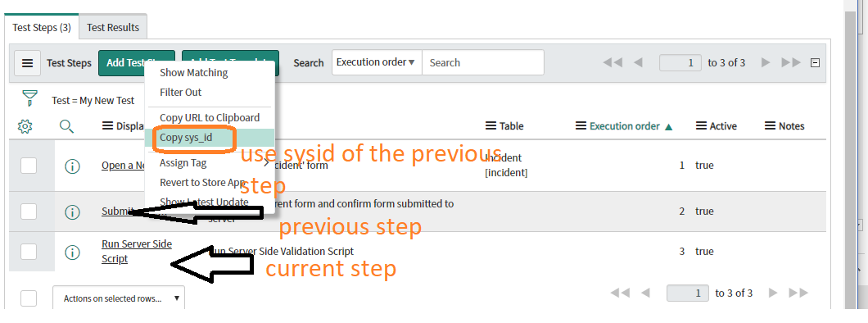Preview the Run Server Side Script info icon

coord(73,252)
